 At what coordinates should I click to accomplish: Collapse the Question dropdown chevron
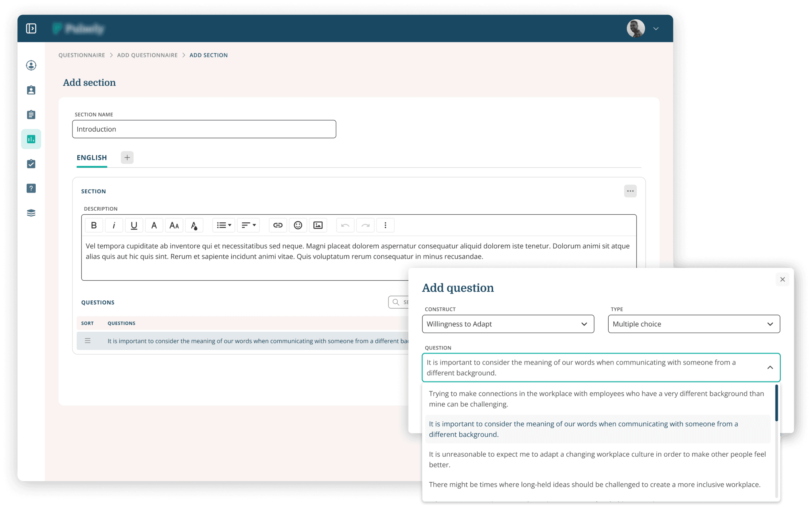[x=770, y=367]
